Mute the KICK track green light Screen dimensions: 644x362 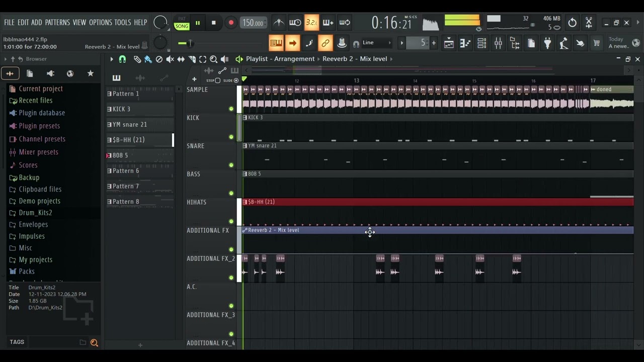(231, 137)
